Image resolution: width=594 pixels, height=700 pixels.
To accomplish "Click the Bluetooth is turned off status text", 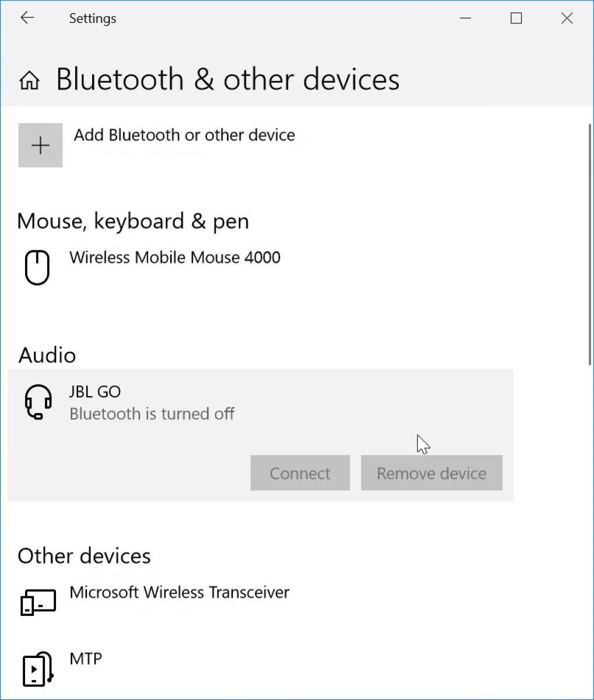I will pos(152,414).
